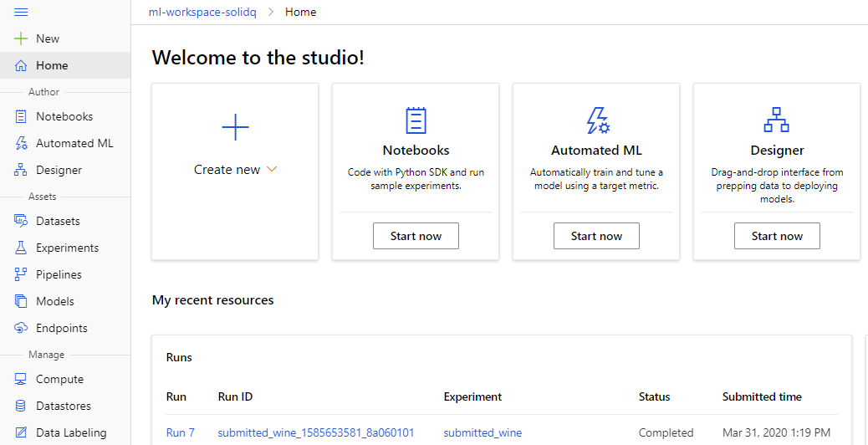The width and height of the screenshot is (868, 445).
Task: Click the Compute monitor icon
Action: coord(21,379)
